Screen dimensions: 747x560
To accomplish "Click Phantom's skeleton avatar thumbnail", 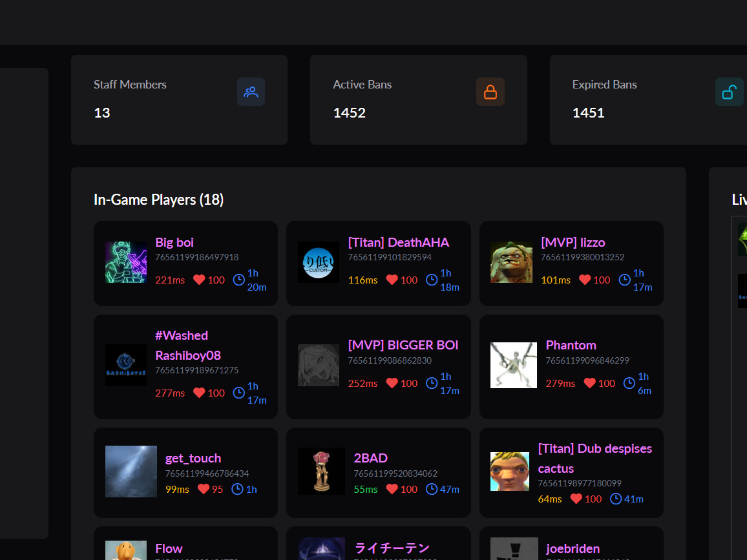I will click(x=514, y=365).
